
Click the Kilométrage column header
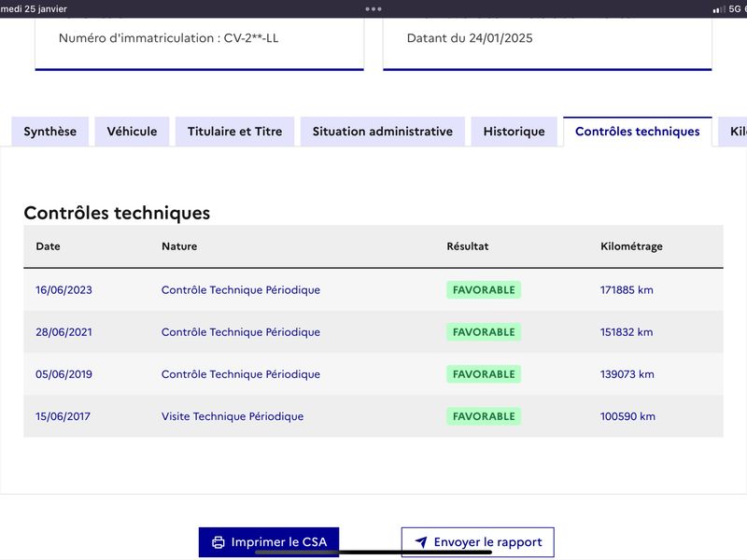(631, 246)
